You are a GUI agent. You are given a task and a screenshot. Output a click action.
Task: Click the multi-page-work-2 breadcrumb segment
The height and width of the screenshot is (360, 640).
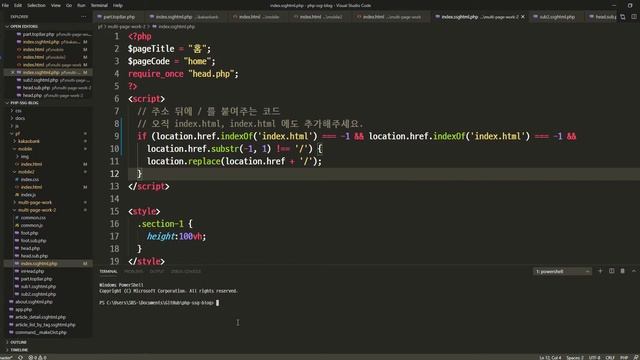(126, 27)
